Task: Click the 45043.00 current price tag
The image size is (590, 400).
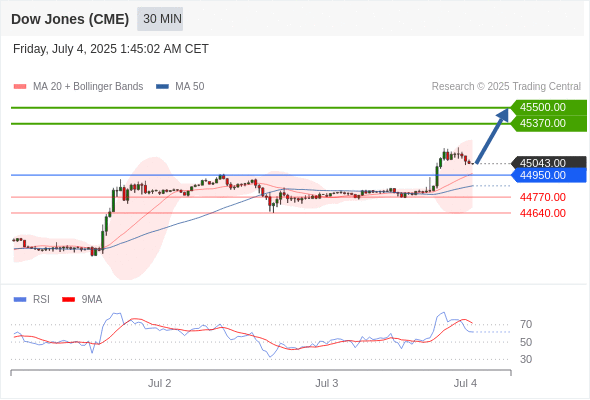Action: point(548,163)
